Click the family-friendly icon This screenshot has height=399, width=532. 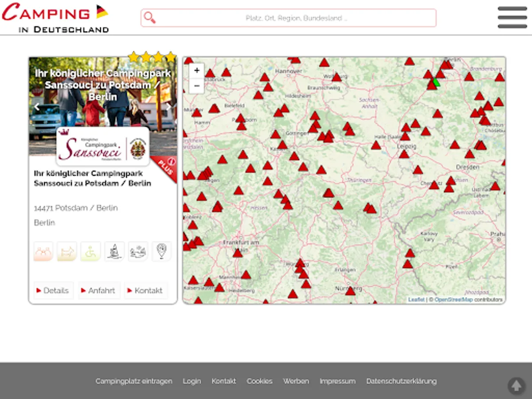tap(43, 251)
